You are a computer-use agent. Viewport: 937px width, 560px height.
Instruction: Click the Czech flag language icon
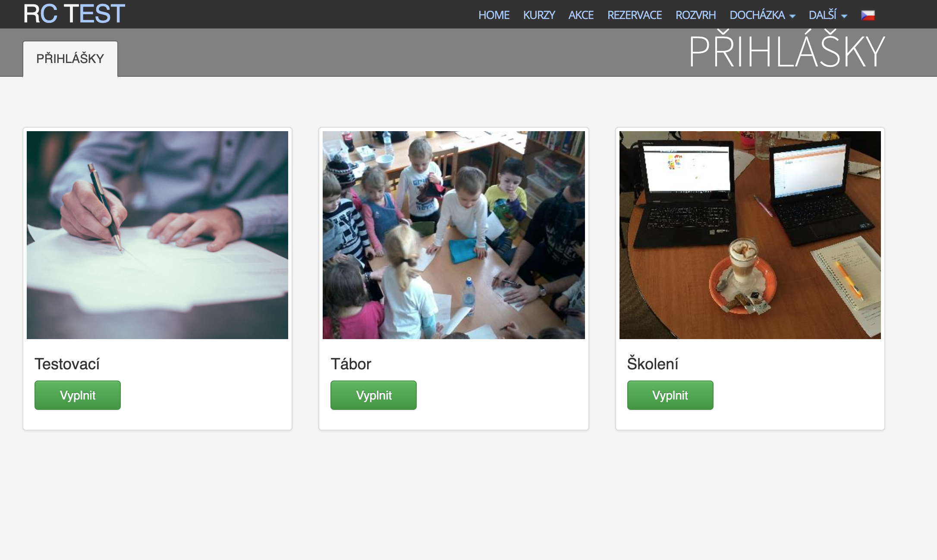[x=868, y=16]
